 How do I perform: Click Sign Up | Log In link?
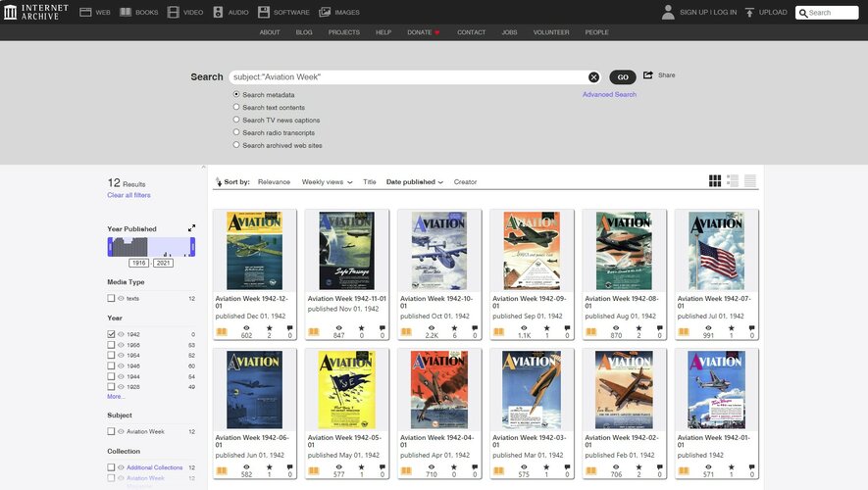(708, 12)
